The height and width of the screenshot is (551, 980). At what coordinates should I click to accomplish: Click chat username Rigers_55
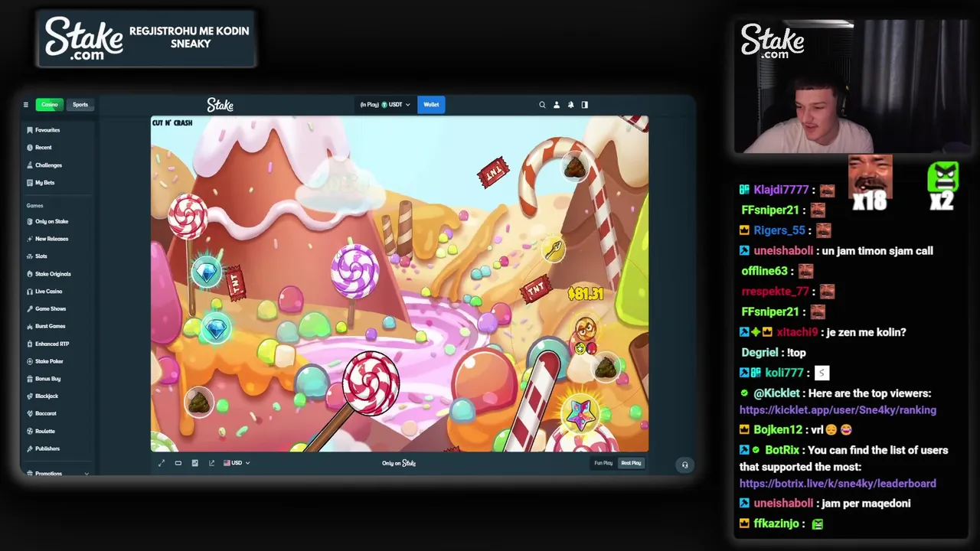tap(779, 230)
